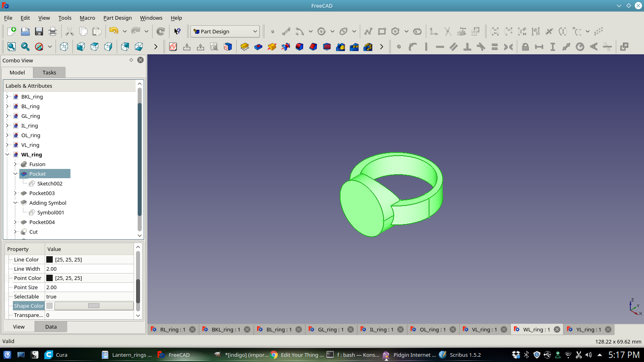Click the Lock constraint padlock icon
The image size is (644, 362).
point(525,47)
